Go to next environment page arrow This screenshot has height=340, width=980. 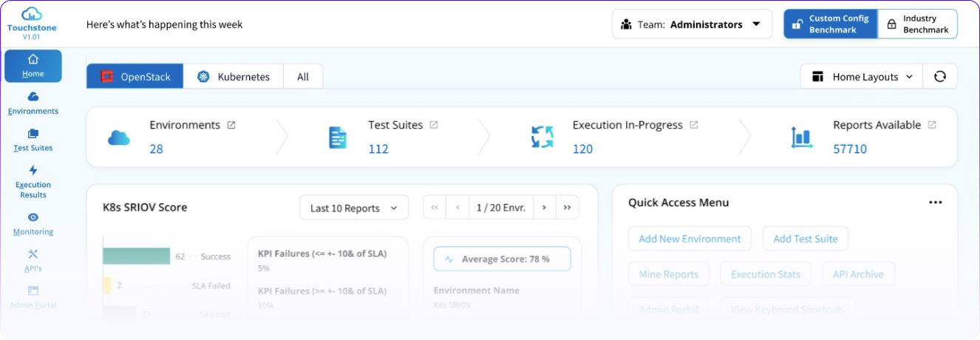click(x=544, y=208)
